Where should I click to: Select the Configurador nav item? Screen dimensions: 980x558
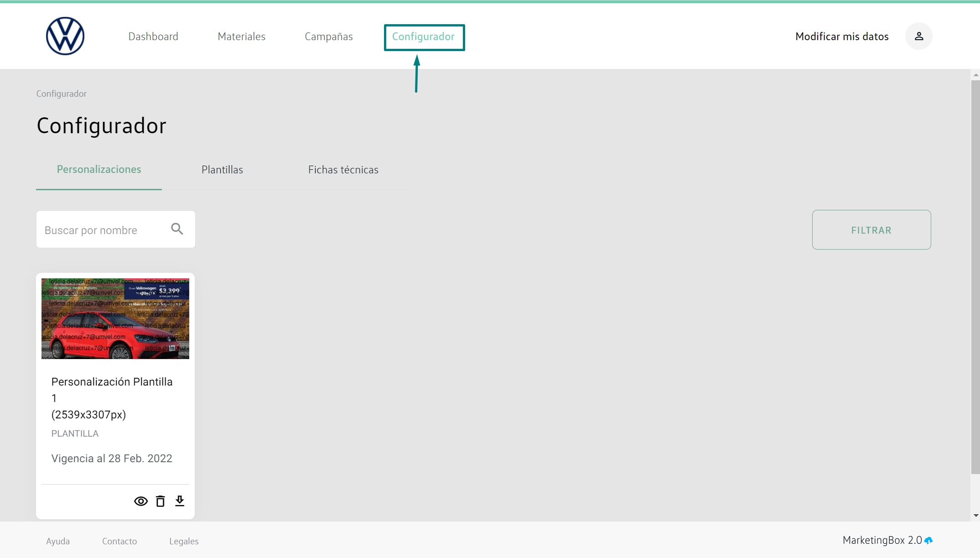[423, 37]
